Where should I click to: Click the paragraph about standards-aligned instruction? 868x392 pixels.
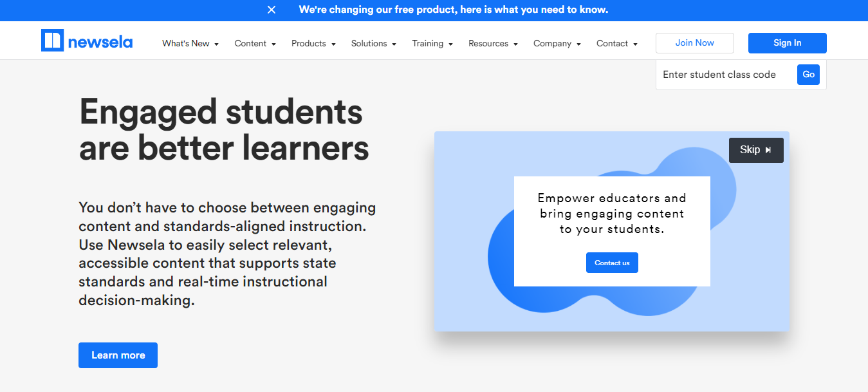[227, 254]
